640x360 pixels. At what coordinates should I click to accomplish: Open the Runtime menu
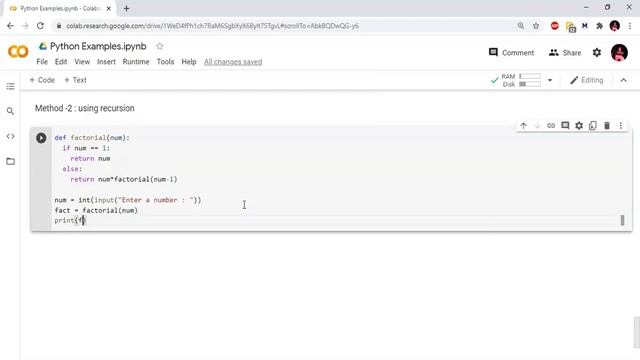[x=136, y=62]
